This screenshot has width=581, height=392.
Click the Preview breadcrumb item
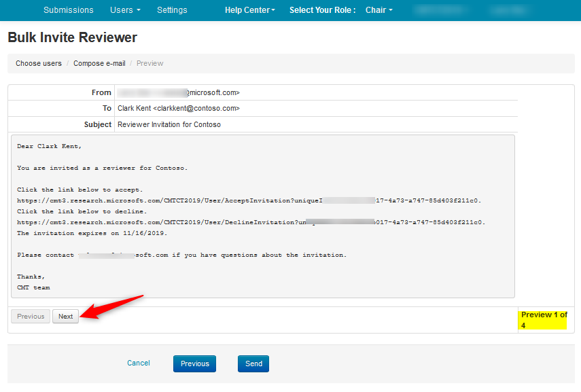[149, 63]
